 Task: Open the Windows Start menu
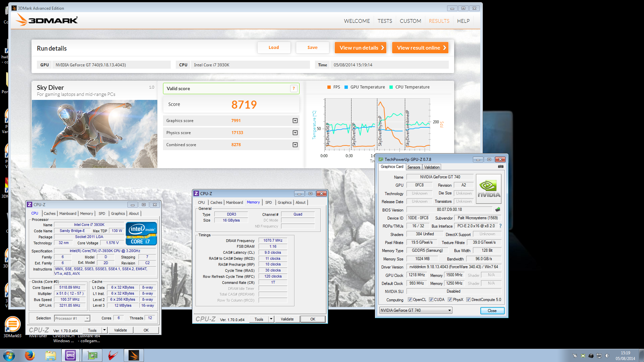9,355
